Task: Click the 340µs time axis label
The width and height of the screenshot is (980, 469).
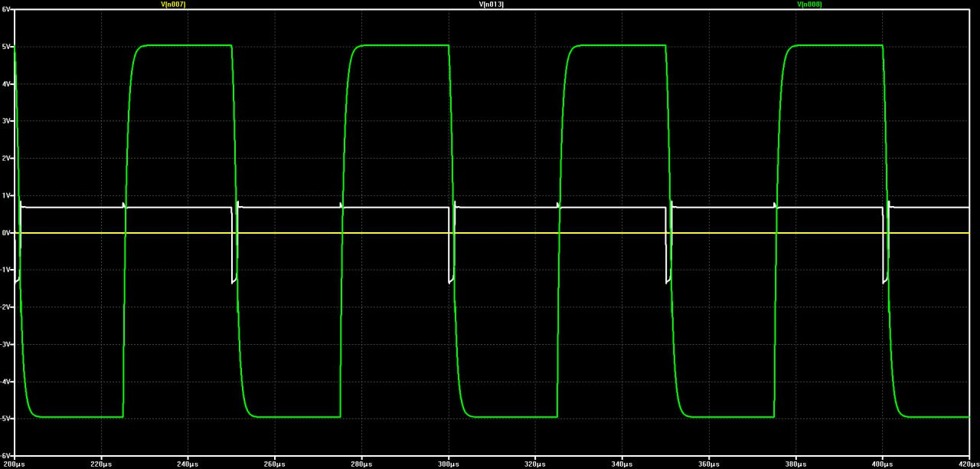Action: (x=622, y=464)
